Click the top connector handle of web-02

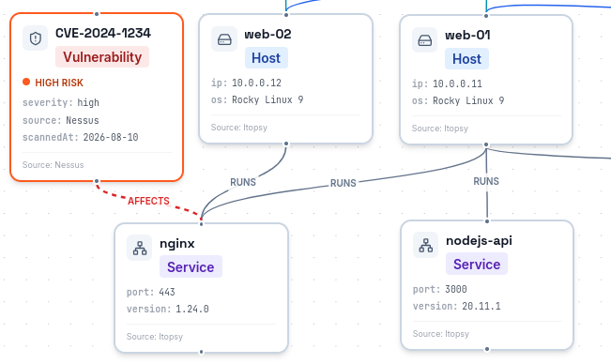[286, 15]
